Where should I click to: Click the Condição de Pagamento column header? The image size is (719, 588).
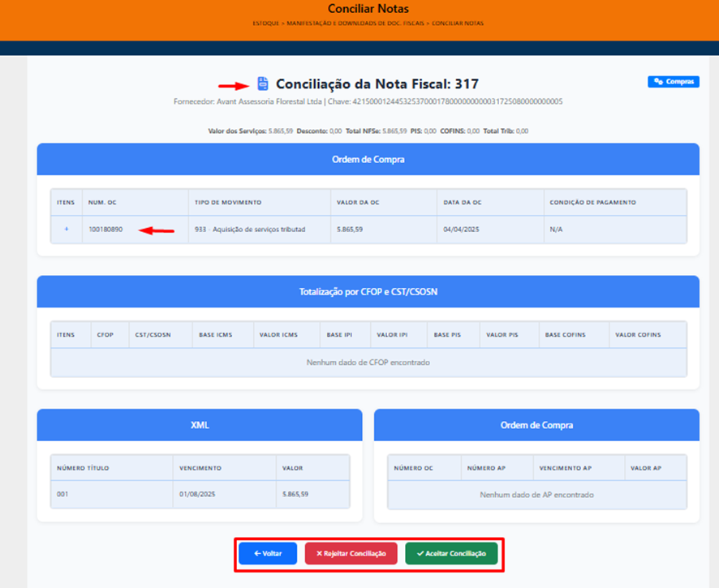(x=592, y=202)
